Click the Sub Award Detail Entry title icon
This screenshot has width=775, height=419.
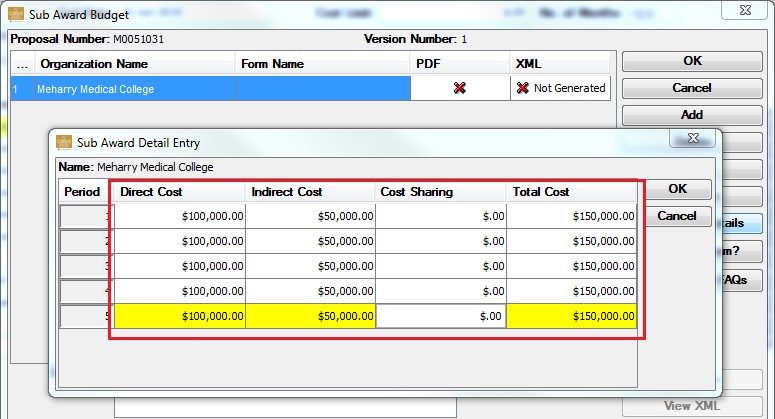pos(65,143)
